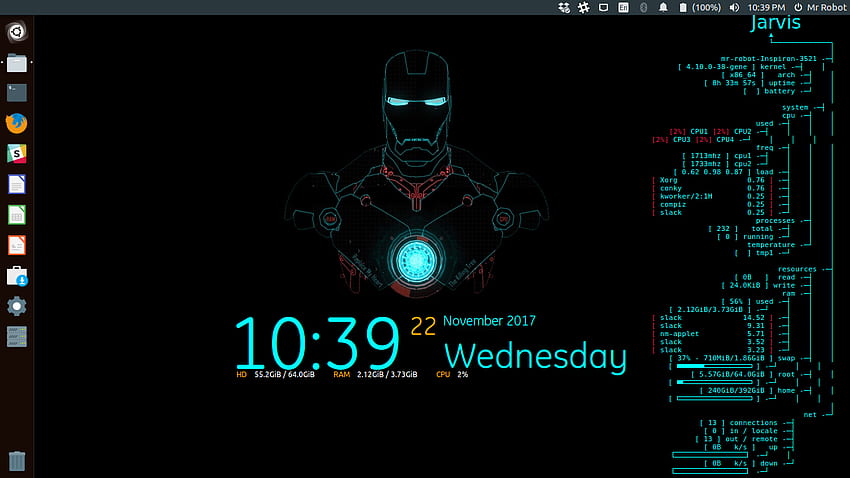Click the Wednesday day label
The width and height of the screenshot is (850, 478).
click(535, 357)
